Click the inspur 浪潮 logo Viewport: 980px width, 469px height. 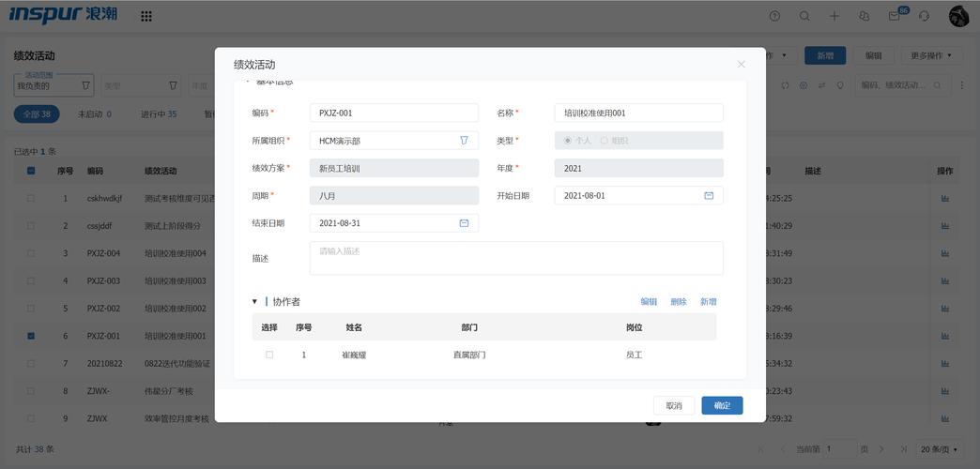63,14
